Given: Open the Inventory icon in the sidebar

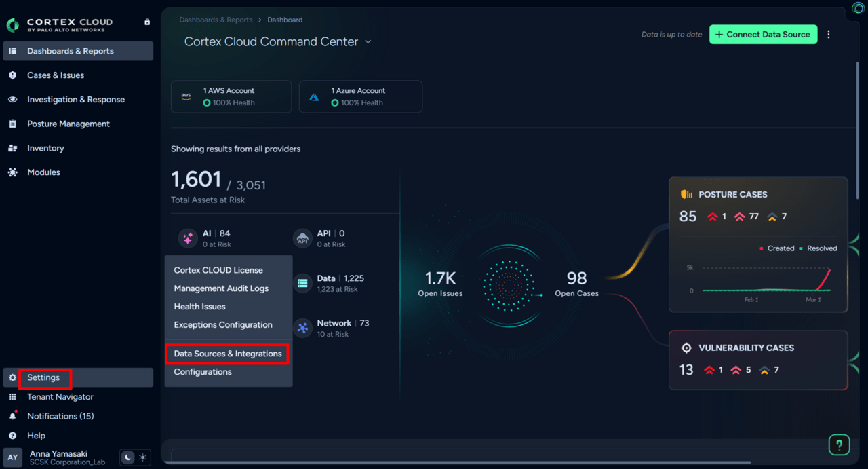Looking at the screenshot, I should [x=12, y=148].
